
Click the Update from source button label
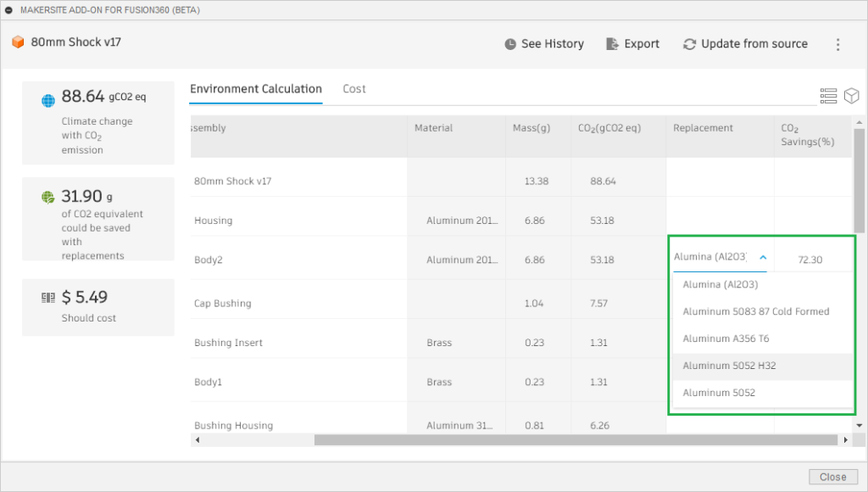point(754,44)
